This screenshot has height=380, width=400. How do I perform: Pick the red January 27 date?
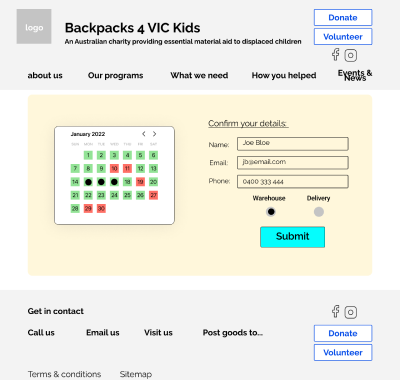point(153,195)
